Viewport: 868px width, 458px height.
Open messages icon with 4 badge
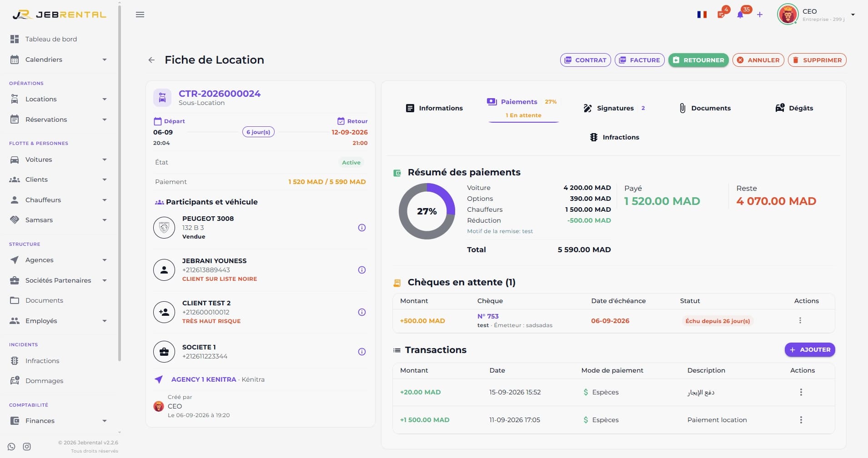pyautogui.click(x=722, y=14)
